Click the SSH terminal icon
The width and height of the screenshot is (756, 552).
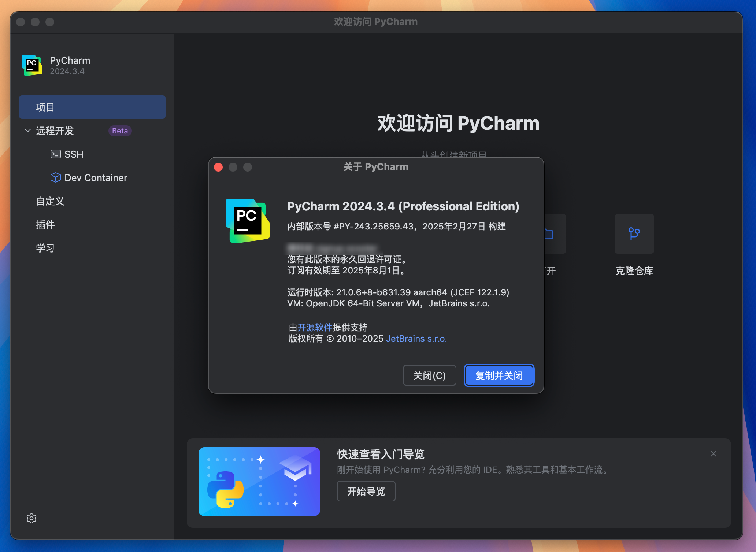pyautogui.click(x=55, y=154)
